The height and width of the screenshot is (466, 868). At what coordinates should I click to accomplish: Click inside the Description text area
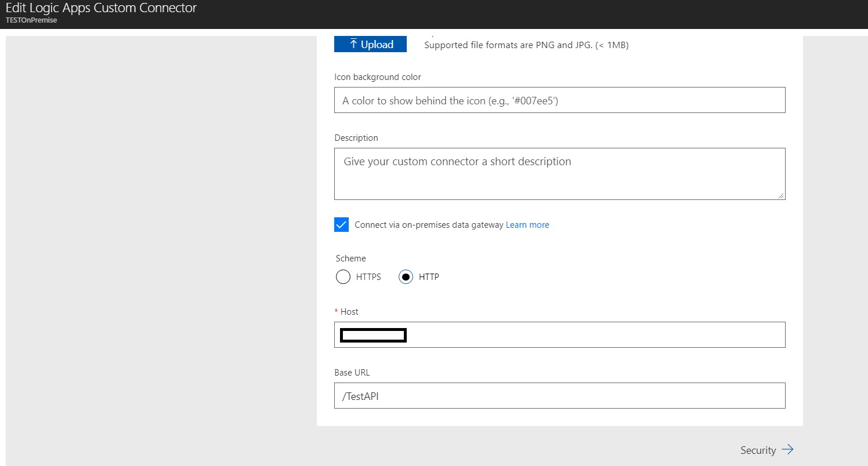point(560,174)
